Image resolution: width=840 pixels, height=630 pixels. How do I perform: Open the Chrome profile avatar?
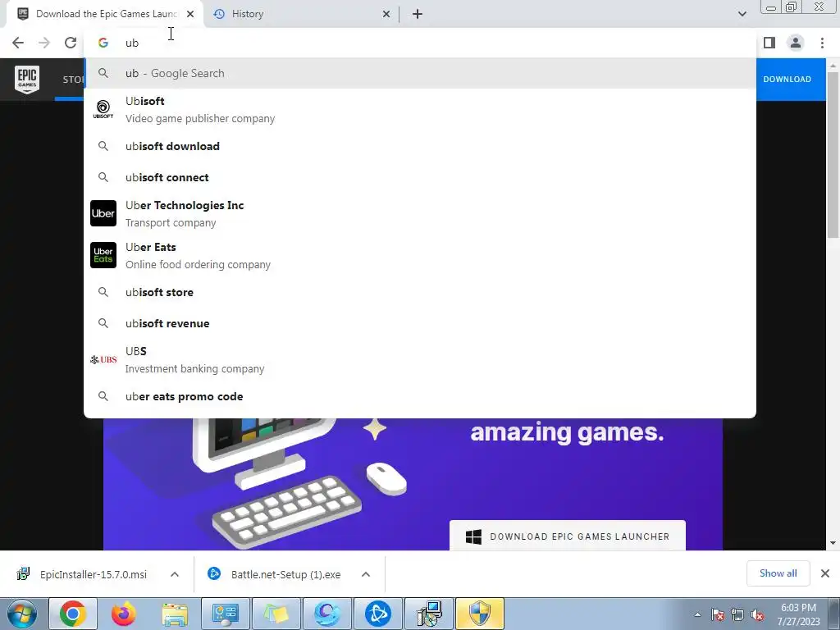point(796,43)
